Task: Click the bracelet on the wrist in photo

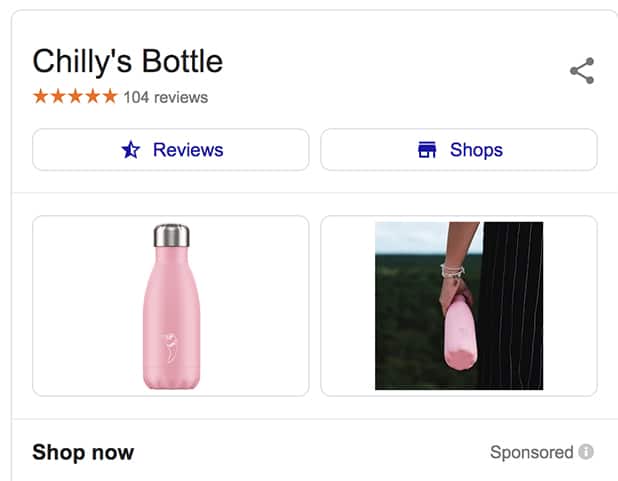Action: click(x=453, y=270)
